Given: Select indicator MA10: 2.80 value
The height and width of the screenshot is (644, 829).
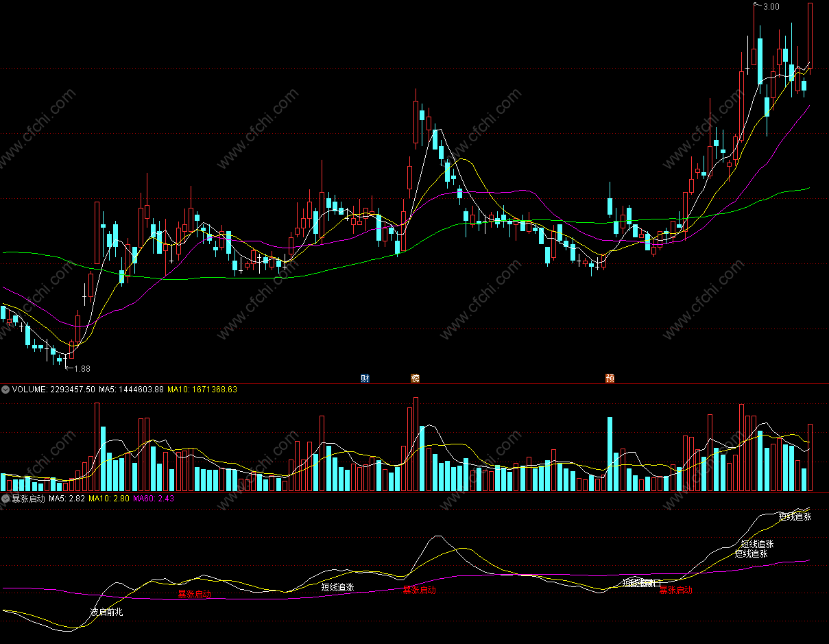Looking at the screenshot, I should pos(110,499).
